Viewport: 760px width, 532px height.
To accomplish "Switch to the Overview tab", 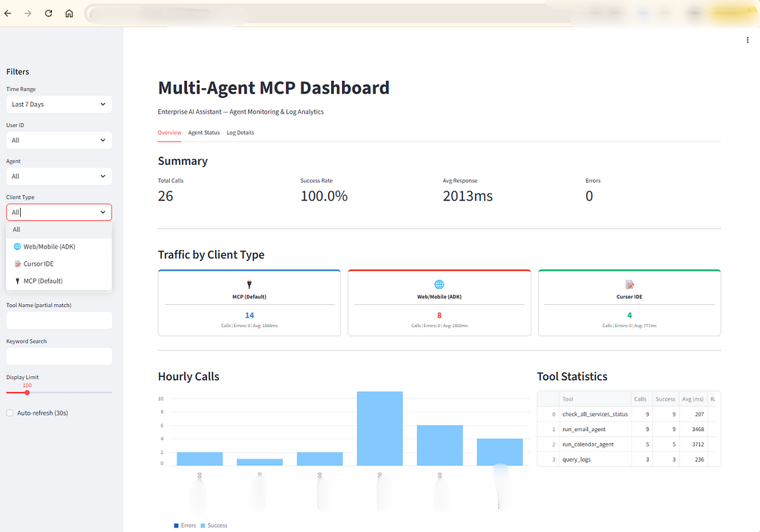I will point(169,132).
